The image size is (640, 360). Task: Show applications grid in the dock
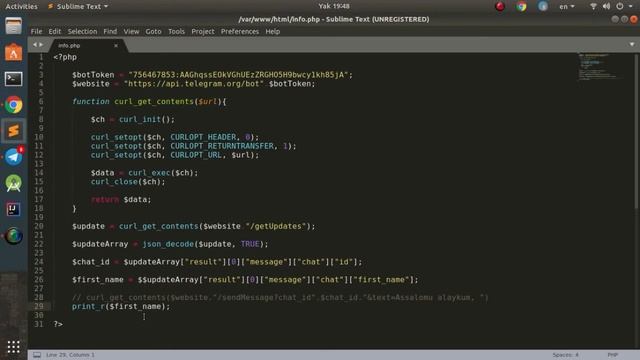(13, 347)
